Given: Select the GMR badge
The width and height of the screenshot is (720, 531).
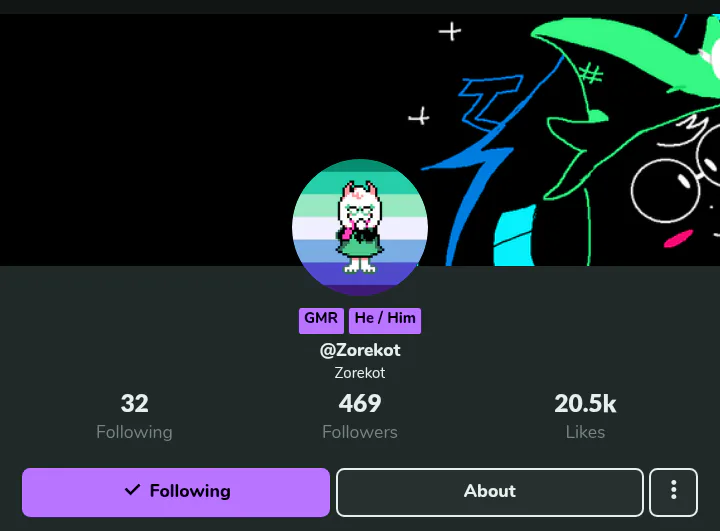Looking at the screenshot, I should [x=321, y=320].
